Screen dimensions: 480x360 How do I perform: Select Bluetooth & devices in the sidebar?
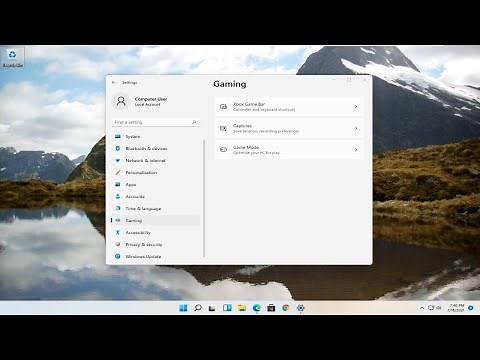pos(156,149)
